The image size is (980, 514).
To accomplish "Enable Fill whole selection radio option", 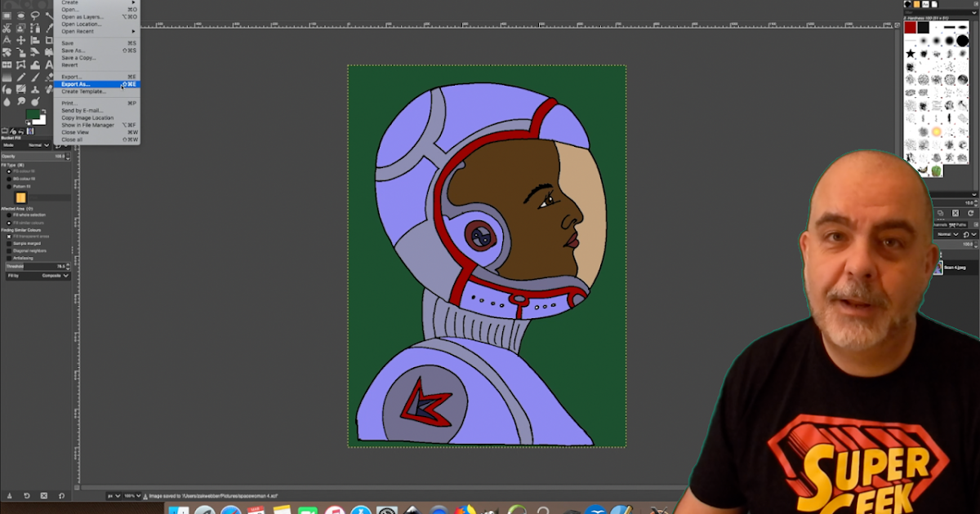I will click(9, 215).
